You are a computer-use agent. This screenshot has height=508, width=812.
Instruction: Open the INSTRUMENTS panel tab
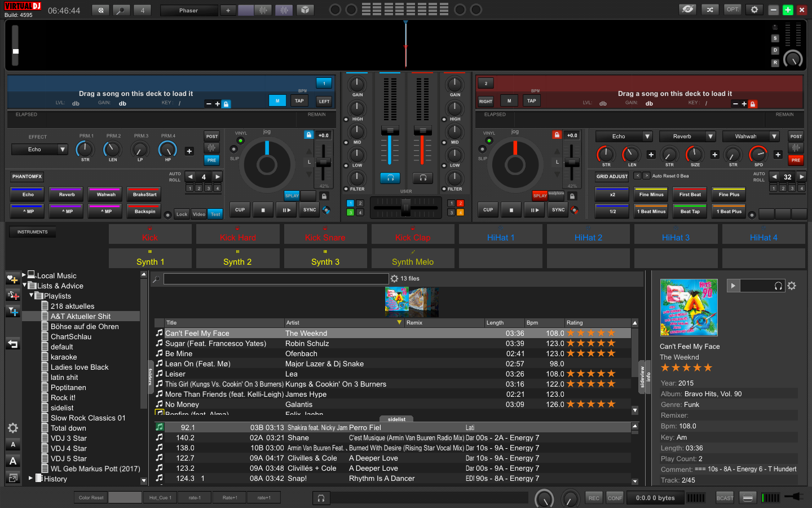pyautogui.click(x=32, y=232)
